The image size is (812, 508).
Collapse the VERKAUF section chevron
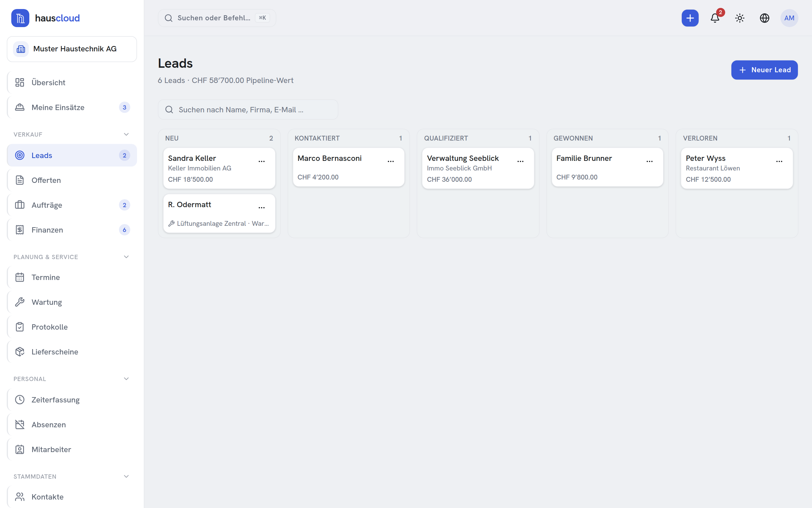pos(126,134)
